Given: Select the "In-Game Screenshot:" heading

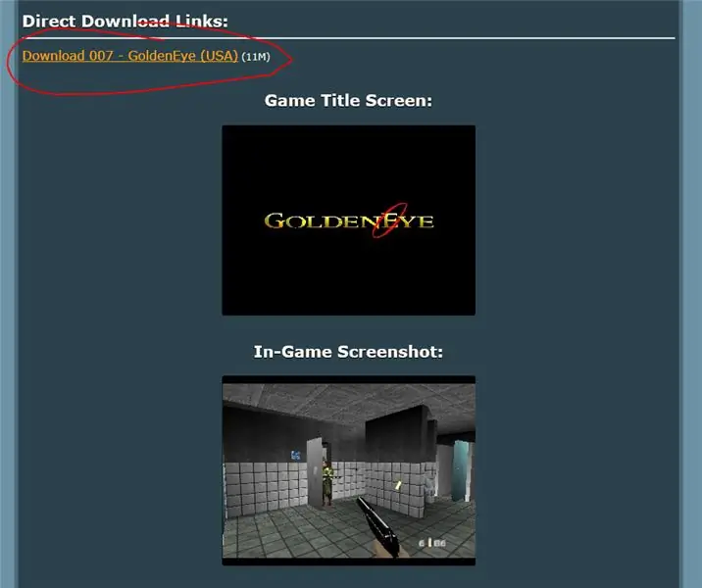Looking at the screenshot, I should pos(348,351).
